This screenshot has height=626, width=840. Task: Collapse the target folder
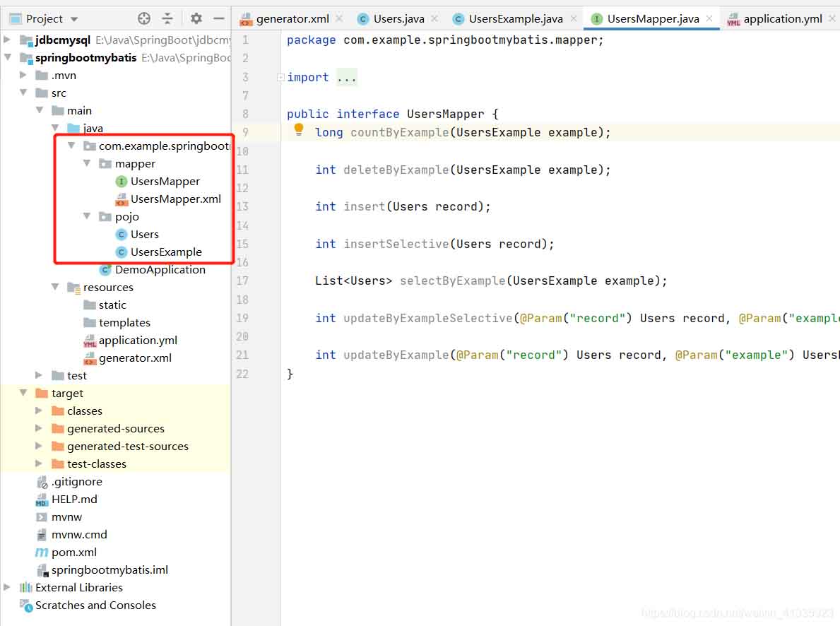tap(23, 394)
